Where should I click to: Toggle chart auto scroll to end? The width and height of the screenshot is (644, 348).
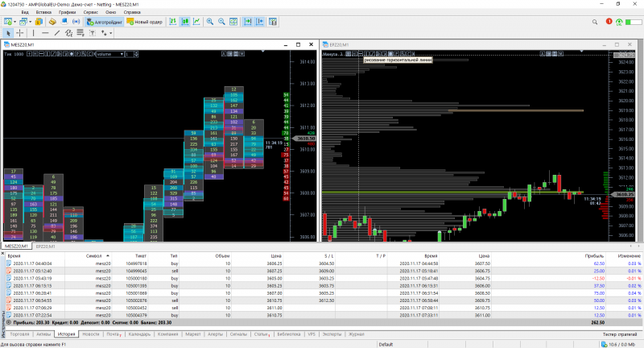[248, 22]
